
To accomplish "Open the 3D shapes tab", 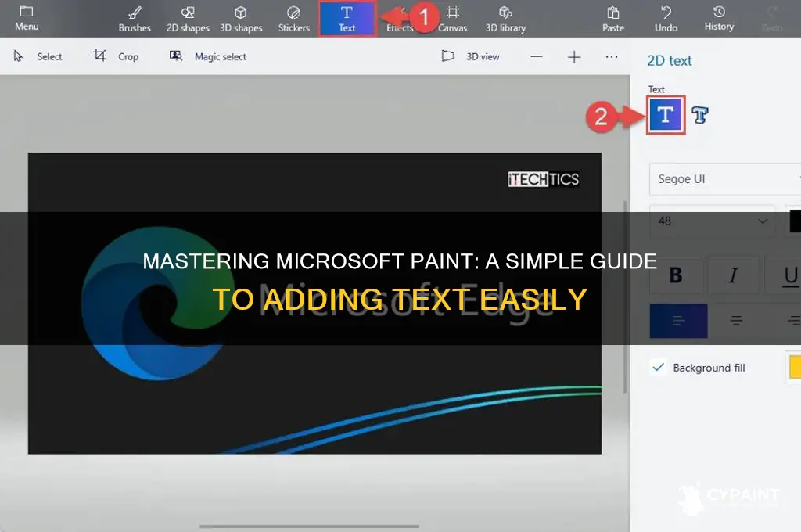I will (241, 19).
